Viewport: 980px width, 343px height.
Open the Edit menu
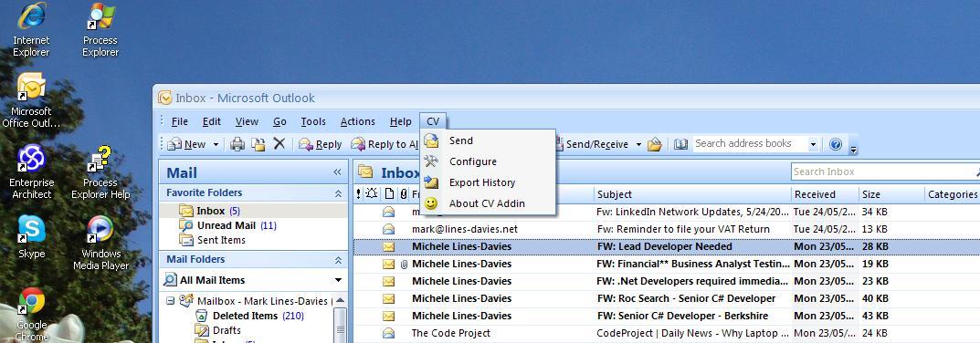click(x=211, y=121)
